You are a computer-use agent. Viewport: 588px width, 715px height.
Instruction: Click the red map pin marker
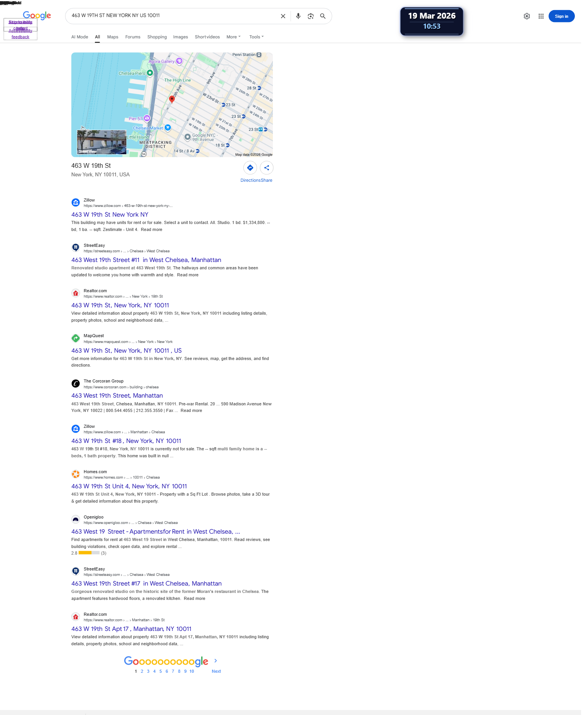coord(172,99)
